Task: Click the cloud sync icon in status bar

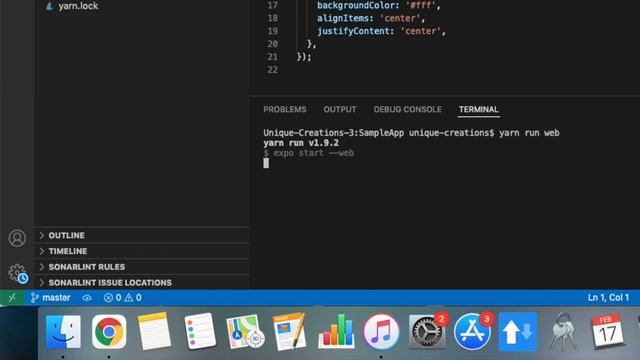Action: tap(87, 298)
